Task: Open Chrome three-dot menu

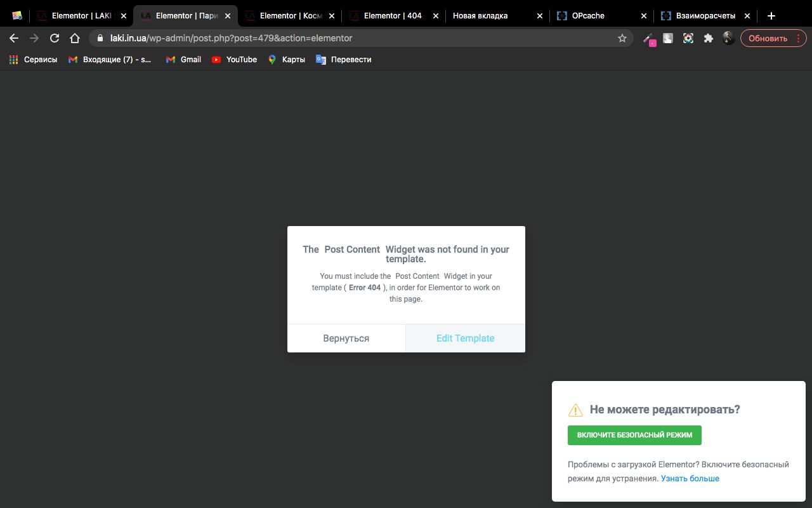Action: click(798, 38)
